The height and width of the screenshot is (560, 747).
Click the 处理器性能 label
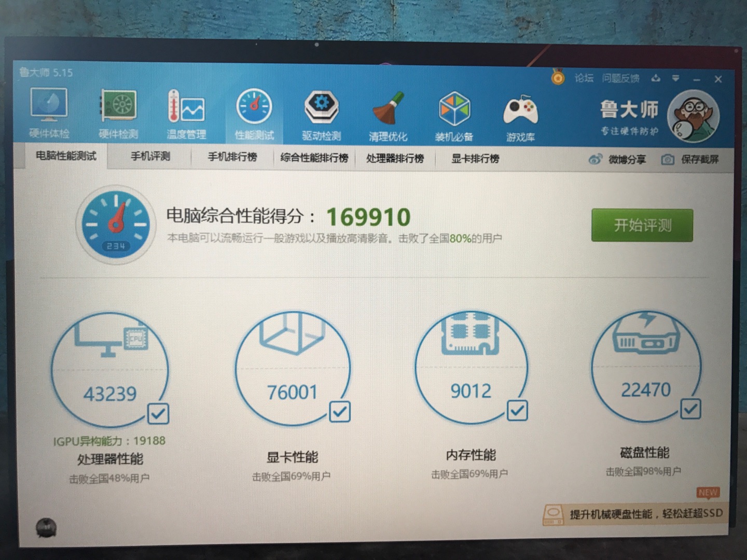coord(110,459)
